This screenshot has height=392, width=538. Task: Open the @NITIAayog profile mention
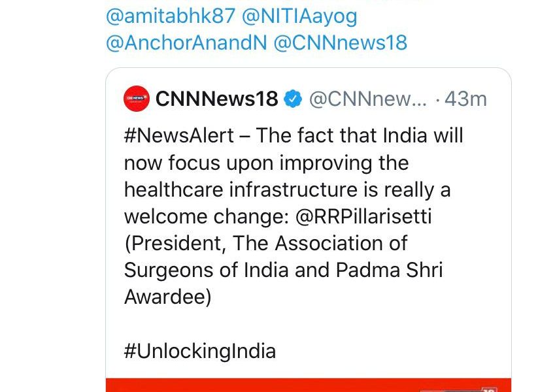click(x=300, y=16)
